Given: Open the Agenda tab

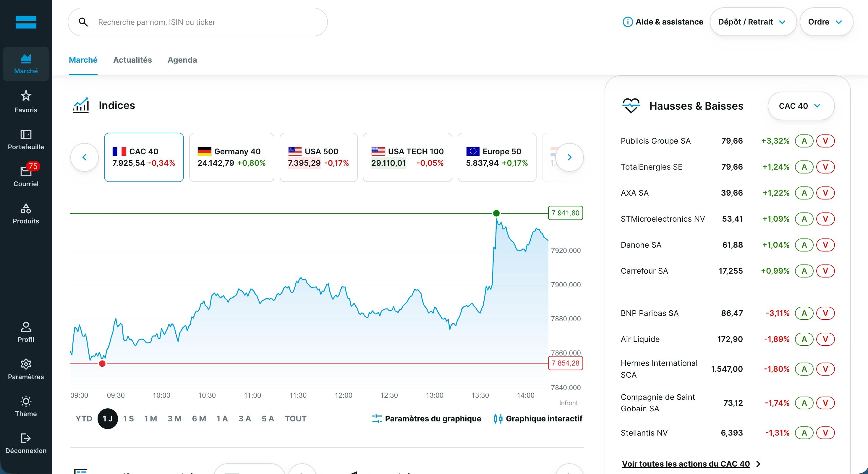Looking at the screenshot, I should point(182,60).
